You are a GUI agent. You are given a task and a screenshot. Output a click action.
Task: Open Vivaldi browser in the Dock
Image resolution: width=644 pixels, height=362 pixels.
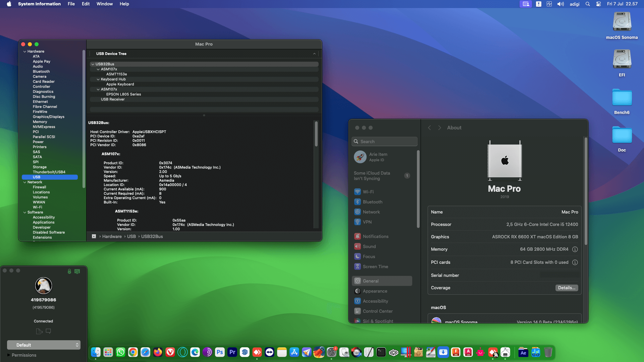click(170, 352)
